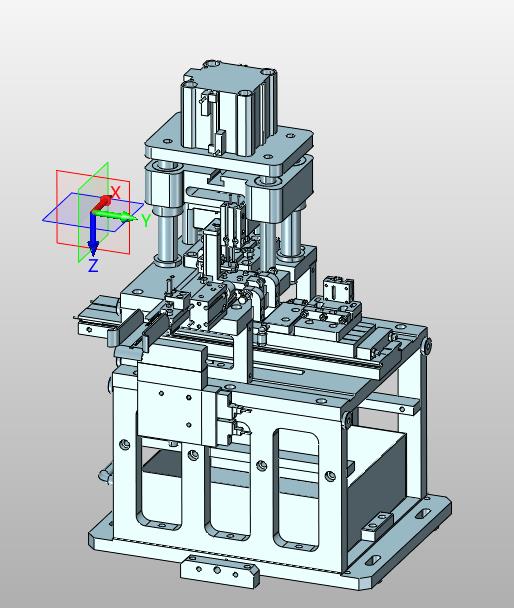Click the red 'X' axis label
Viewport: 514px width, 608px height.
click(x=116, y=192)
